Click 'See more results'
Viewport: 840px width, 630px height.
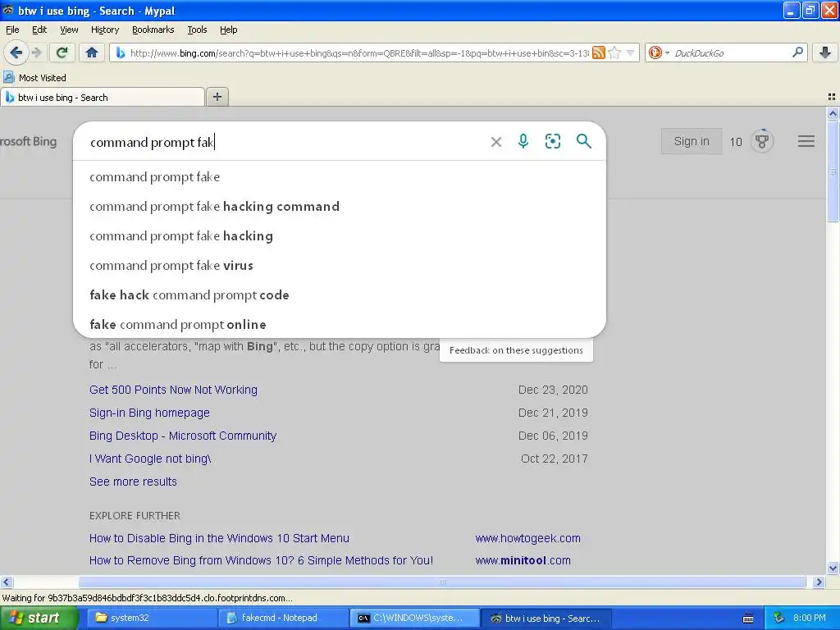133,482
